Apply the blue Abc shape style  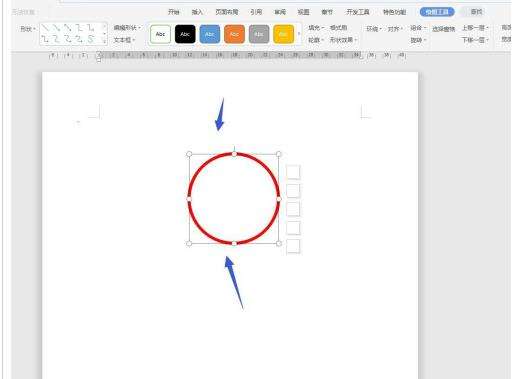210,34
